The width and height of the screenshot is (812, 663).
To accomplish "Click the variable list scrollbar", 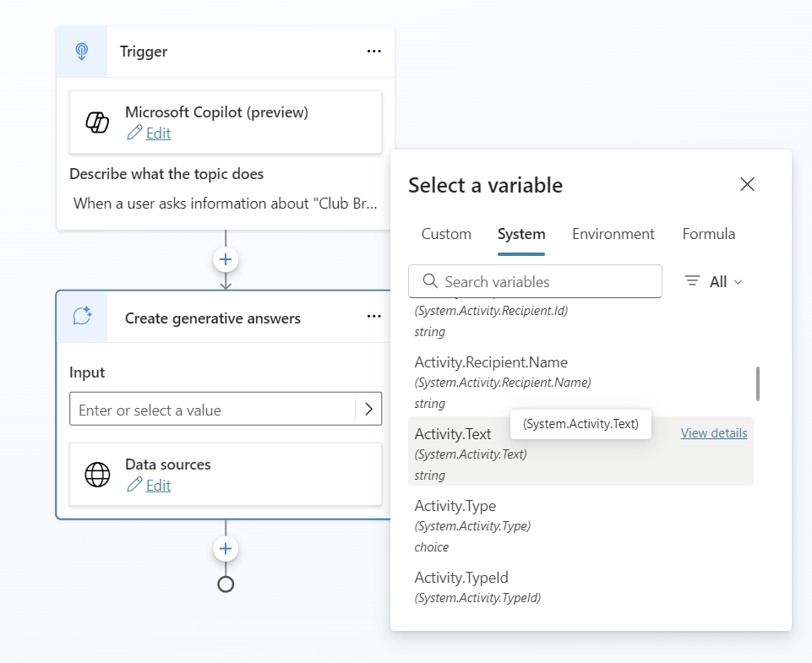I will coord(758,383).
